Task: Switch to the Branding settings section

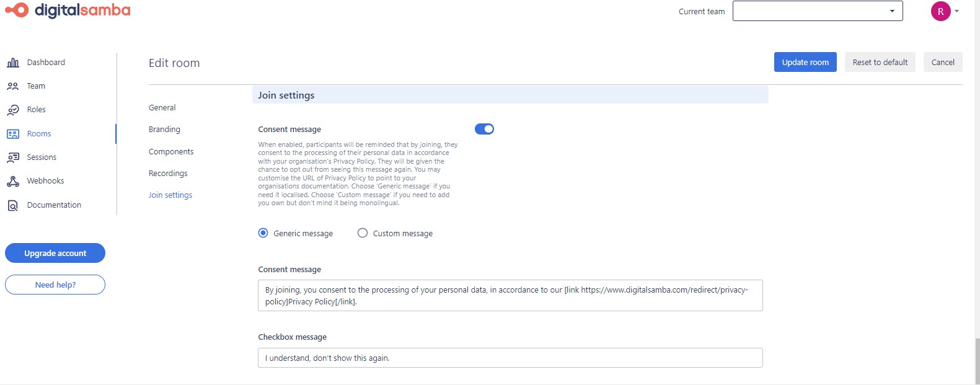Action: tap(164, 130)
